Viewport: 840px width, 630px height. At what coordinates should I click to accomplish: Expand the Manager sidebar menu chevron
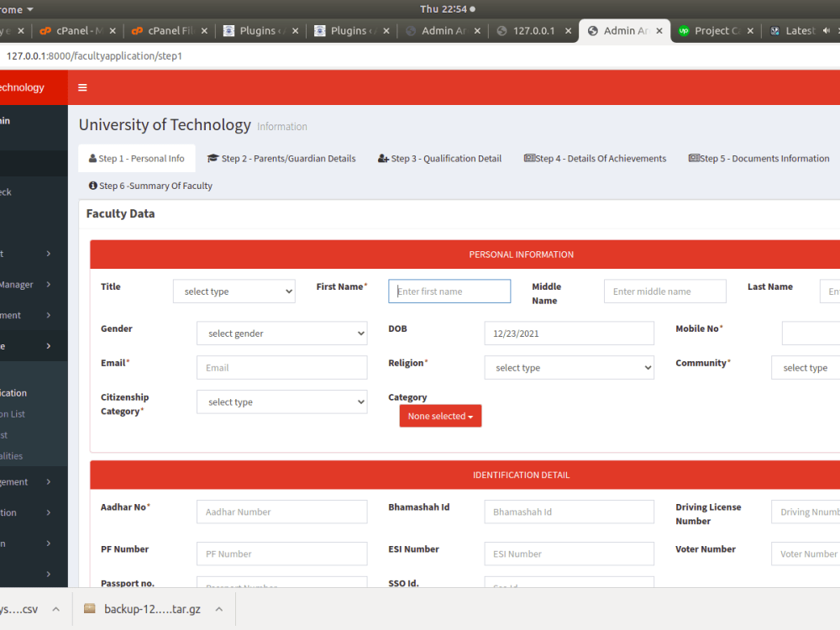(49, 285)
